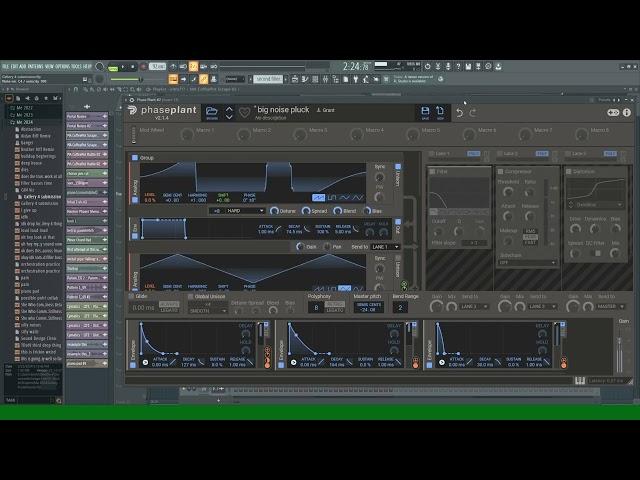
Task: Click the Master pitch semi cents field
Action: 369,307
